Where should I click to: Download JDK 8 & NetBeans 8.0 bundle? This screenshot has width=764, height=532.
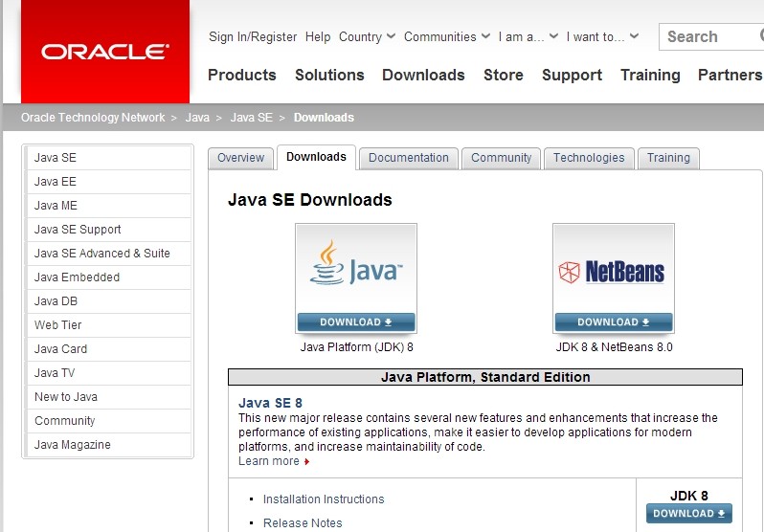(x=614, y=322)
